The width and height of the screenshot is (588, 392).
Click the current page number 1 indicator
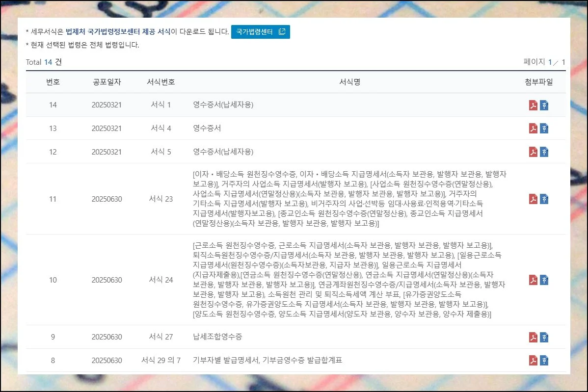pyautogui.click(x=550, y=62)
